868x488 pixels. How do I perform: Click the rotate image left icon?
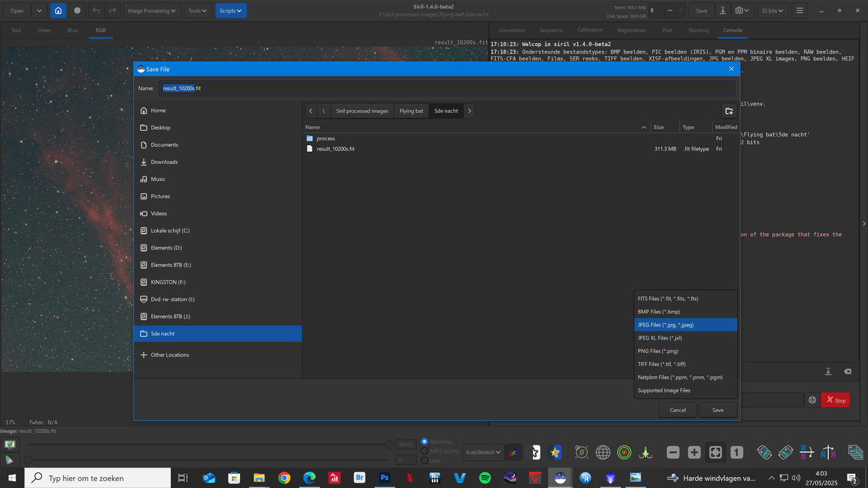pos(764,452)
